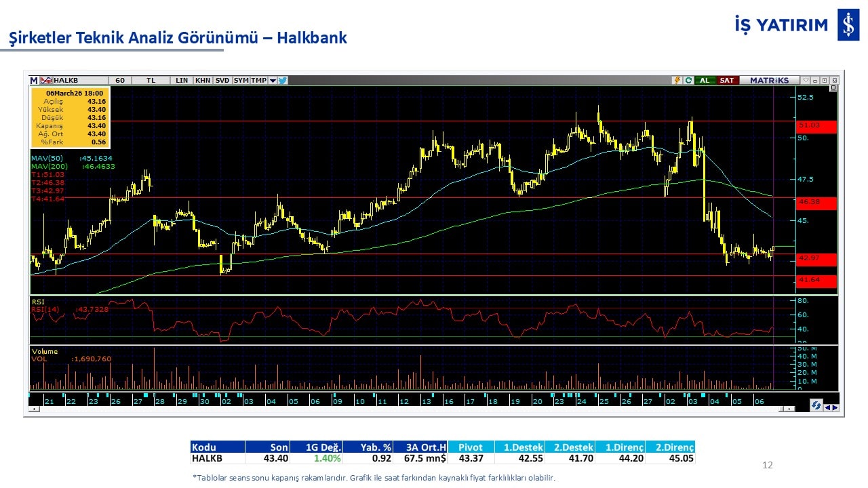Toggle LIN linear scale mode
The height and width of the screenshot is (488, 868).
181,80
